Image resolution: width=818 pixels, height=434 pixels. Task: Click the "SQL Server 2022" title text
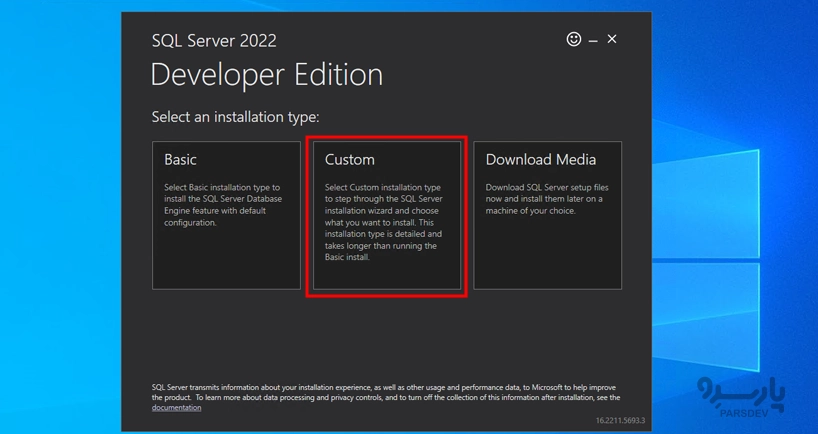214,41
